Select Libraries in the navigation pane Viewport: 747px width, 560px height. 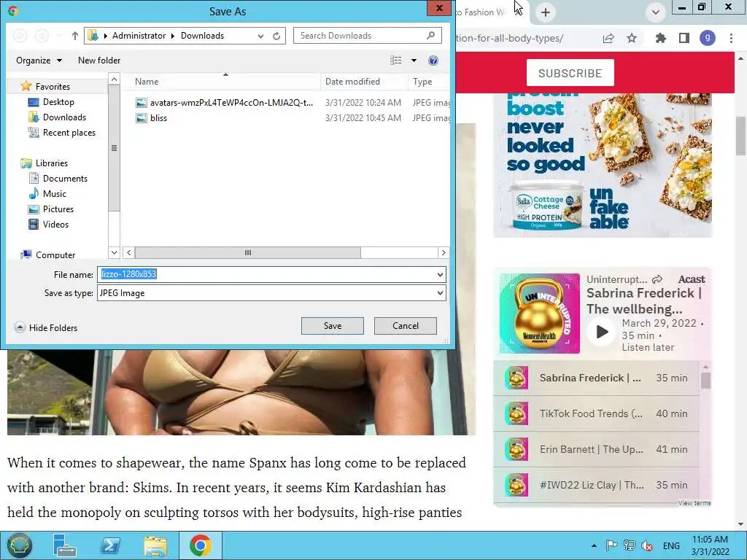coord(52,163)
